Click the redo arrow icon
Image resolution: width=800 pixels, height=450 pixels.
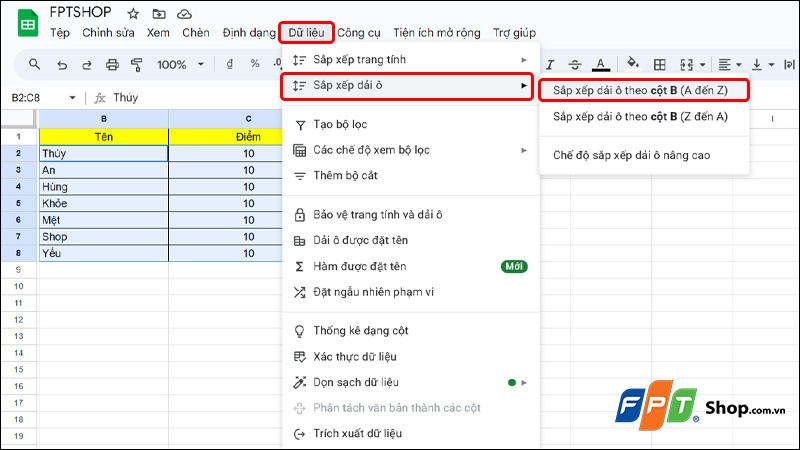(87, 65)
